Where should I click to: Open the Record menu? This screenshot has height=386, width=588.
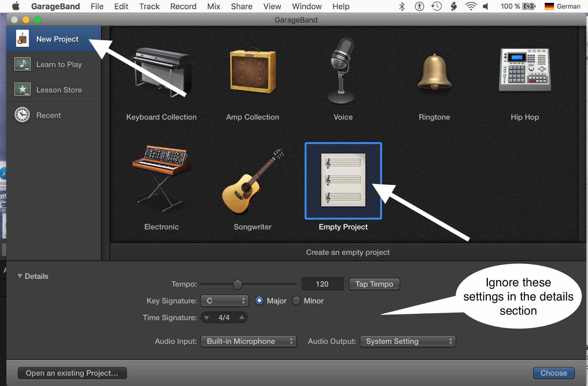coord(183,6)
